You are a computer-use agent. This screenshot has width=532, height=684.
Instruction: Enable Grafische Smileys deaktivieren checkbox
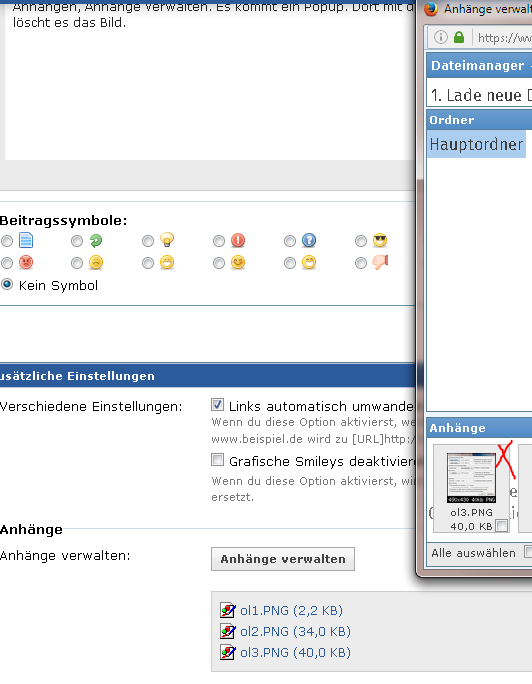click(x=218, y=460)
